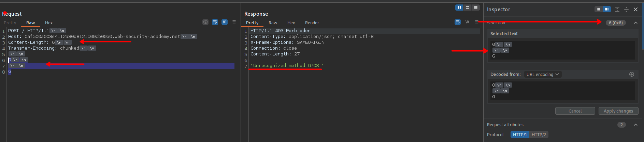Click the Cancel button in Inspector
The width and height of the screenshot is (644, 142).
tap(575, 111)
